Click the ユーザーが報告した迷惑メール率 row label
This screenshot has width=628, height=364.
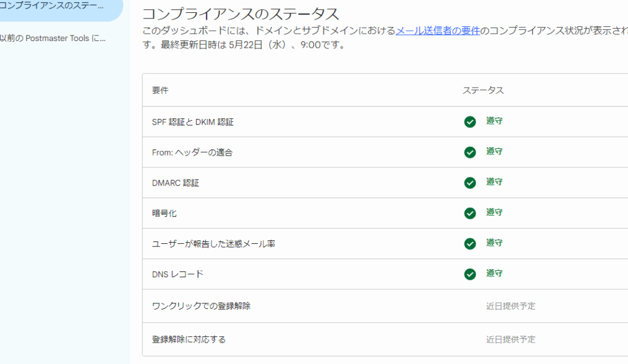coord(213,244)
